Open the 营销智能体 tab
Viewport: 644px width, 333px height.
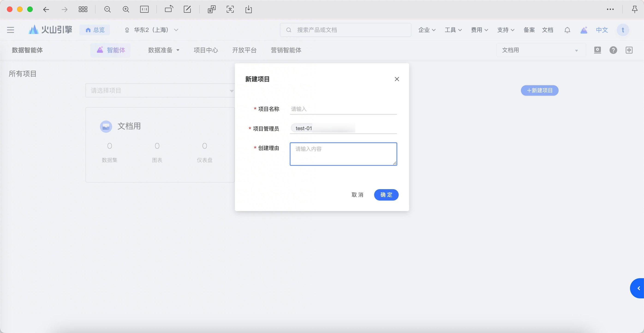pyautogui.click(x=286, y=50)
